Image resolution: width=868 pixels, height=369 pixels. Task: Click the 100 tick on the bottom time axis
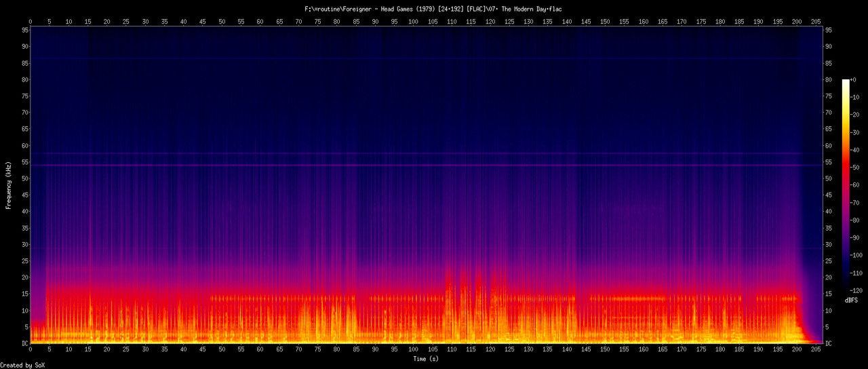tap(414, 350)
